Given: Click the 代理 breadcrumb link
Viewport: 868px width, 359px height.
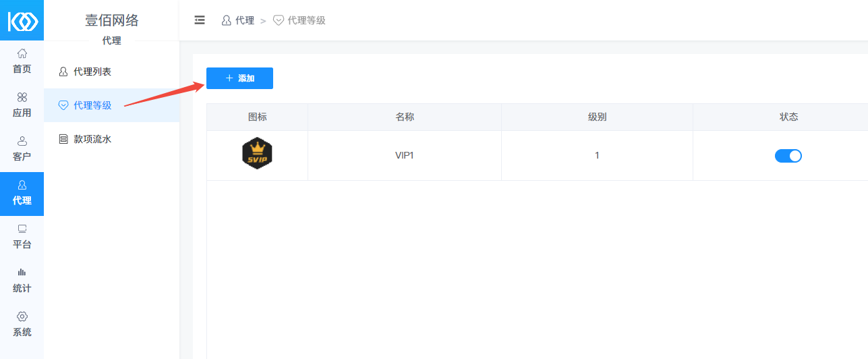Looking at the screenshot, I should pyautogui.click(x=238, y=20).
